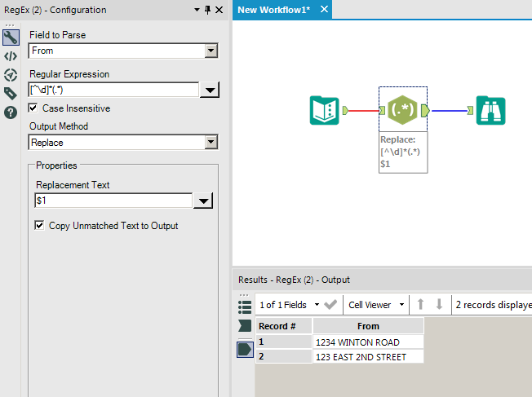Click the Navigation compass icon

[x=11, y=75]
